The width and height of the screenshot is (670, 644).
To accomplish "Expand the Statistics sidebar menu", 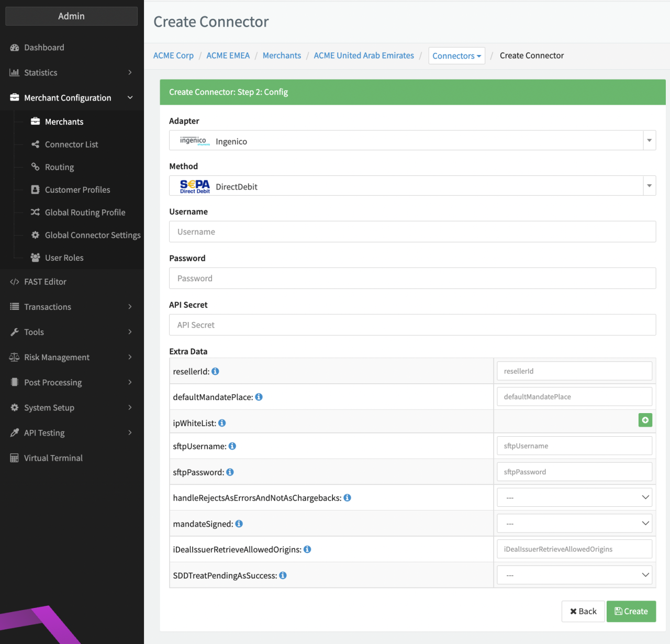I will 71,73.
